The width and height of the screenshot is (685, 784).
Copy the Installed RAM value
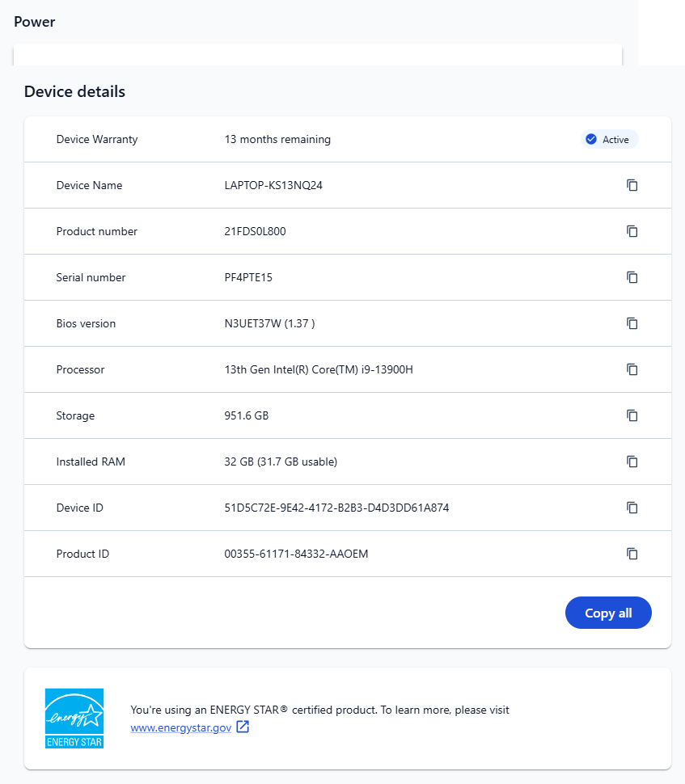tap(632, 462)
